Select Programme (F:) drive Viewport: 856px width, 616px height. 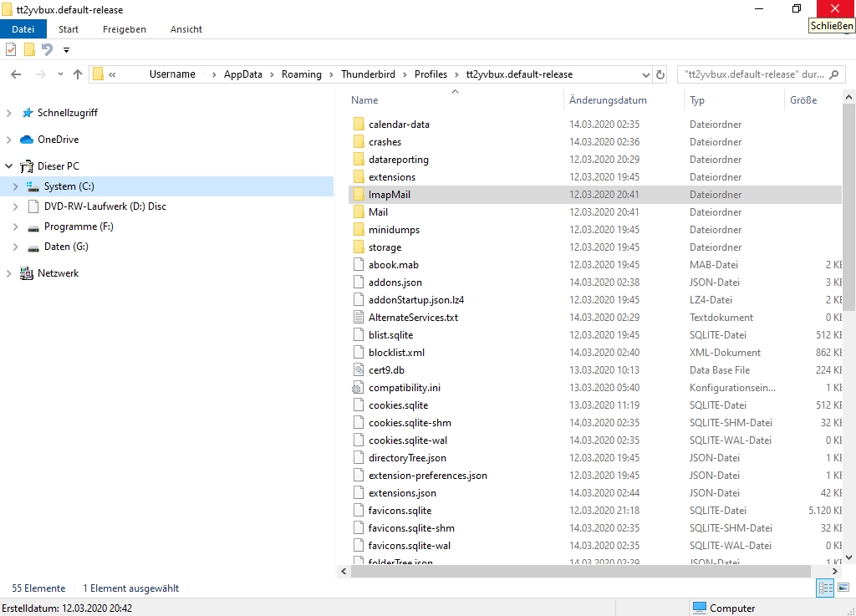(79, 227)
